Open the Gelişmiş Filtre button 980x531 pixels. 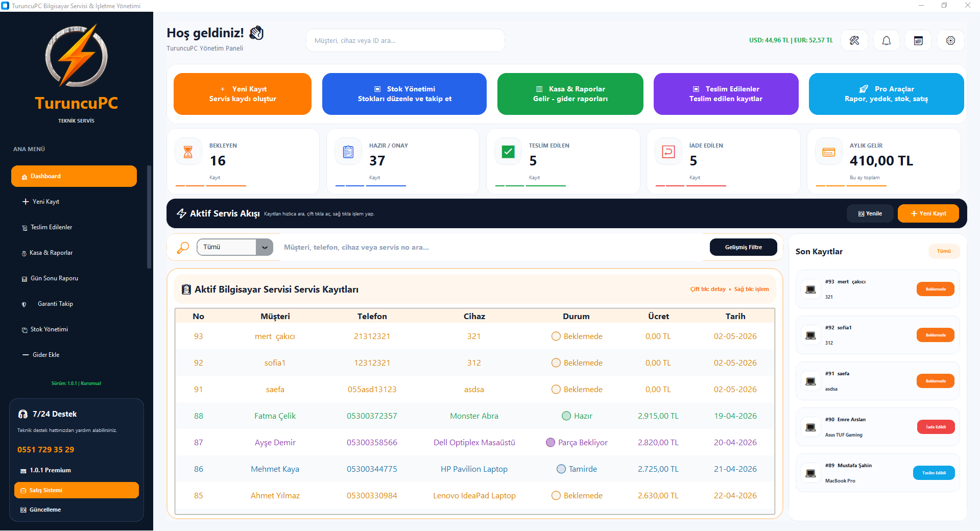tap(744, 247)
